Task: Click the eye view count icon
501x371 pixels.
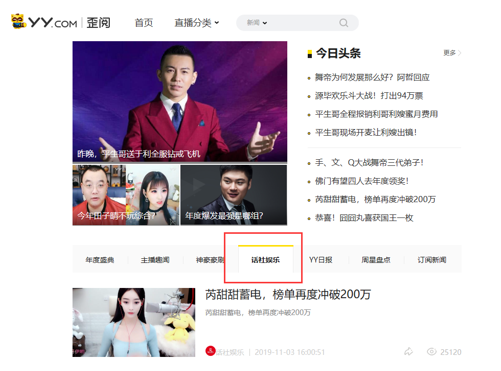Action: coord(432,352)
